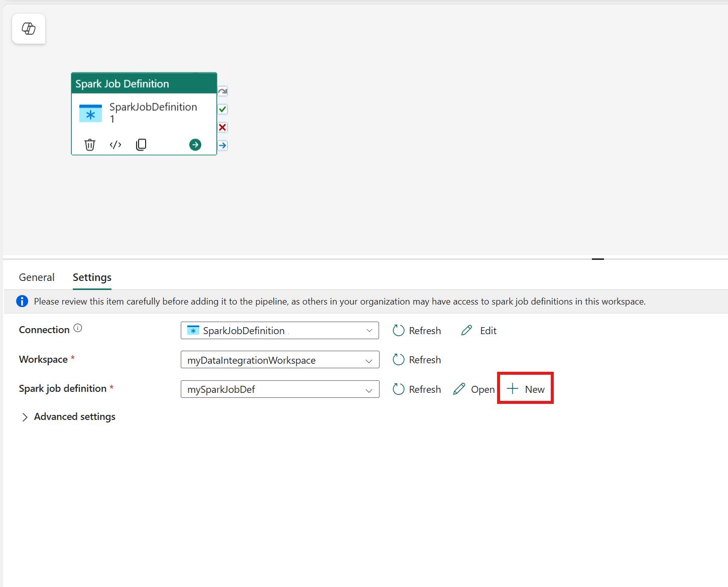
Task: Click the green run arrow on activity
Action: point(195,144)
